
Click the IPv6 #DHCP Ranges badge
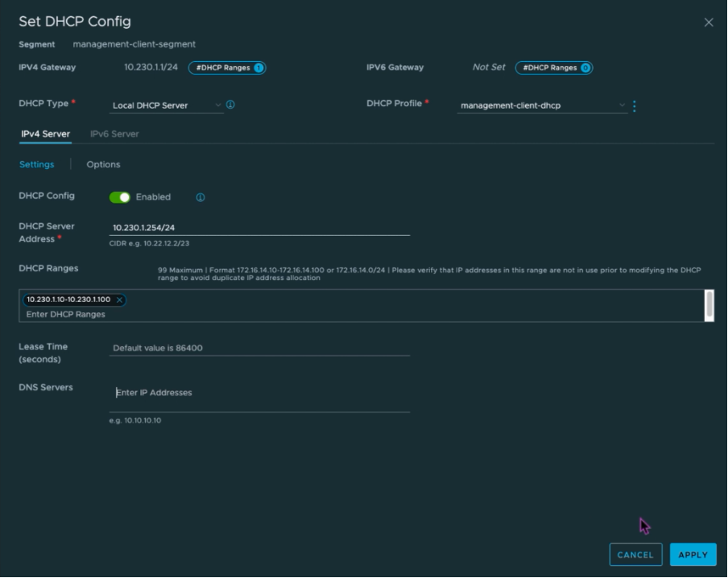coord(554,68)
